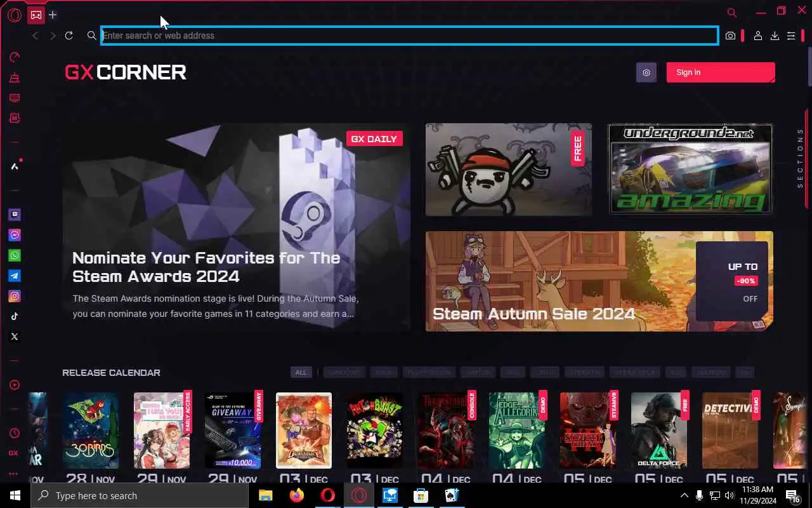Click the GX DAILY badge
The height and width of the screenshot is (508, 812).
[x=374, y=138]
